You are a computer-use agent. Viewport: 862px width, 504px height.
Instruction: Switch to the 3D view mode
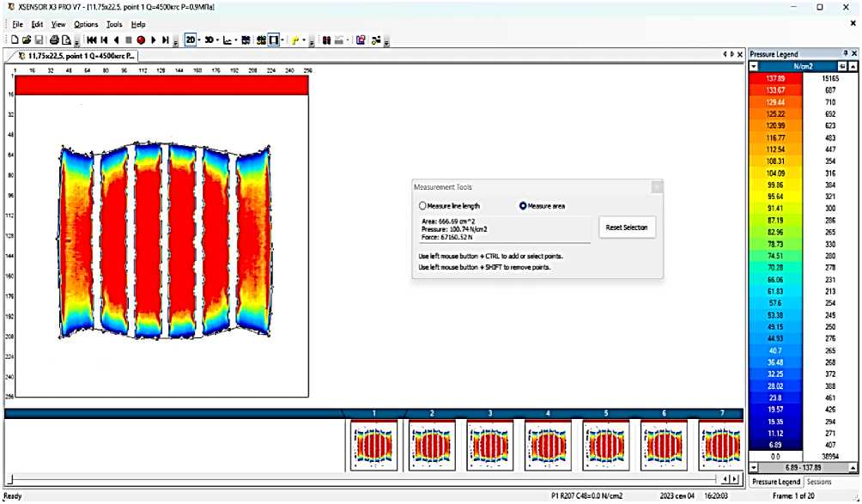point(209,40)
